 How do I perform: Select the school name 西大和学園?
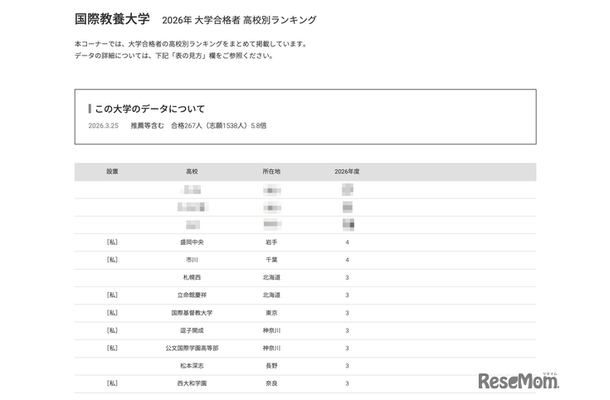pos(192,384)
